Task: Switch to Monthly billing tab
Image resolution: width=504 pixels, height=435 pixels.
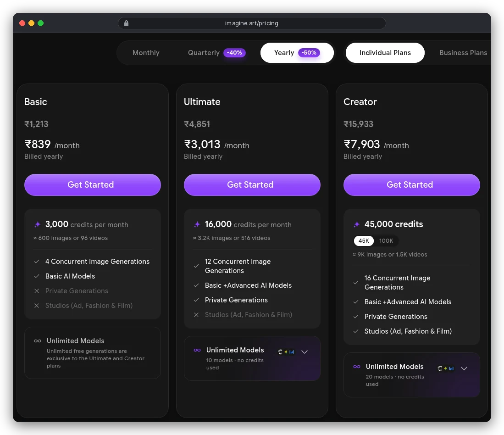Action: pos(146,53)
